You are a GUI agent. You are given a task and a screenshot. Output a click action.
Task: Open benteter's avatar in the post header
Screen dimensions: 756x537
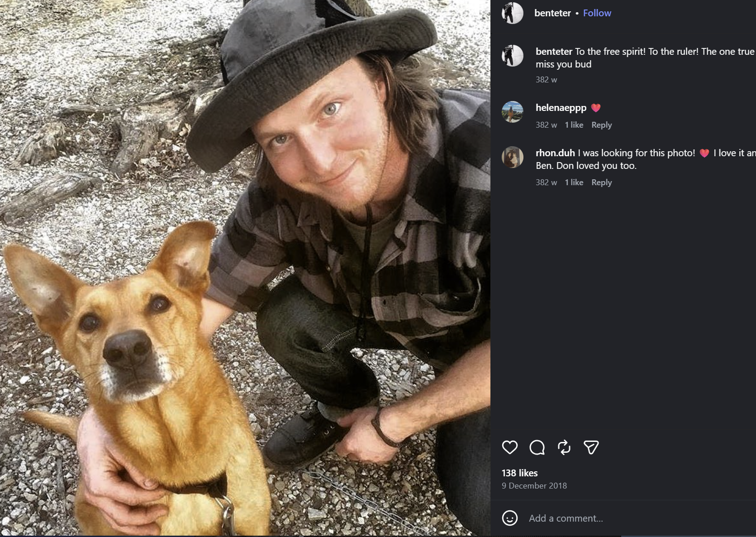[x=513, y=13]
